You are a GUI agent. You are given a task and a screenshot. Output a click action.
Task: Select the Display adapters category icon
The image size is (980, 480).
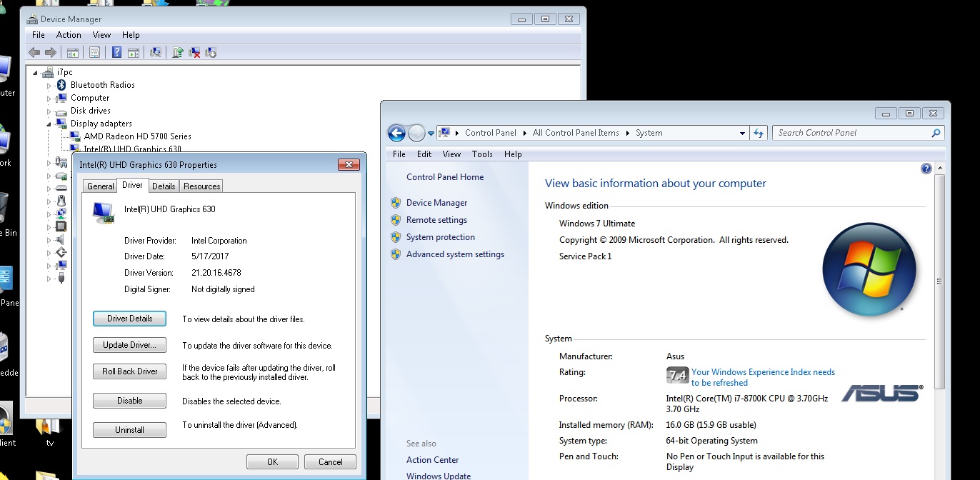point(61,124)
